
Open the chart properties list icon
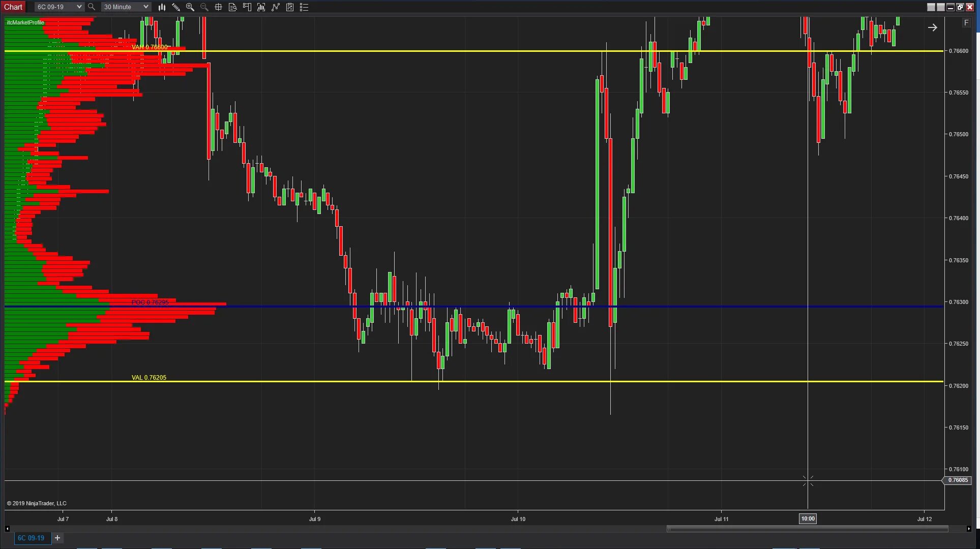[304, 7]
